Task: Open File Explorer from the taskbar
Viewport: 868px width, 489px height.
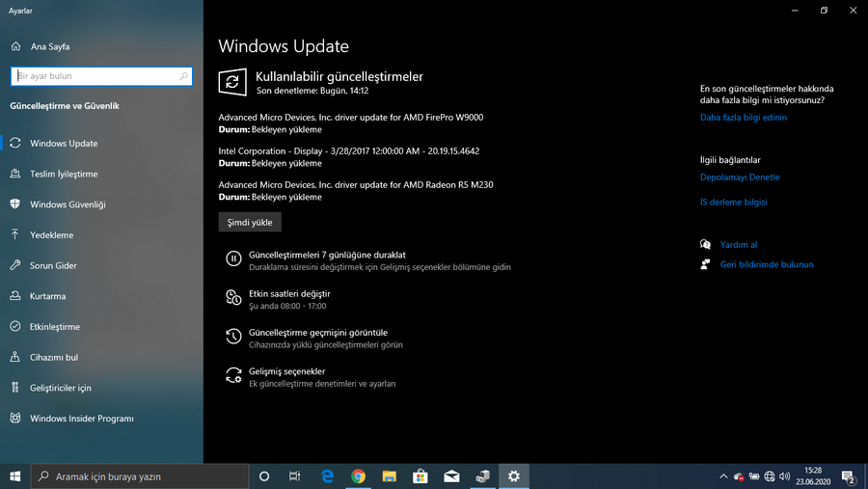Action: pos(390,476)
